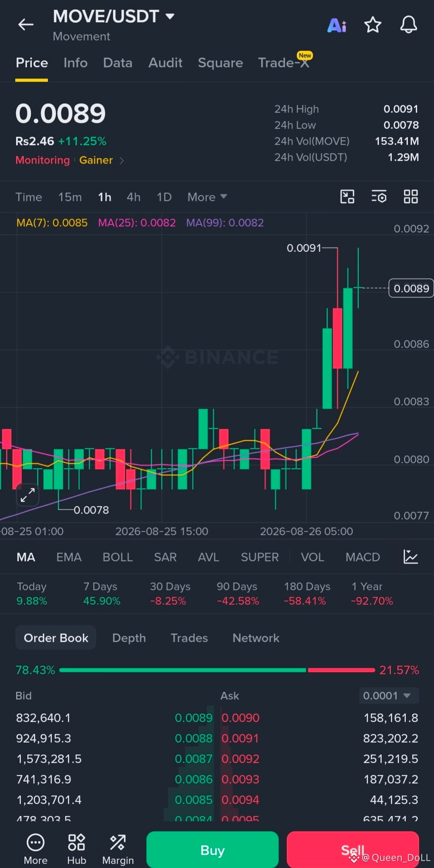Tap the 1 Year -92.70% performance
Viewport: 434px width, 868px height.
click(x=372, y=594)
